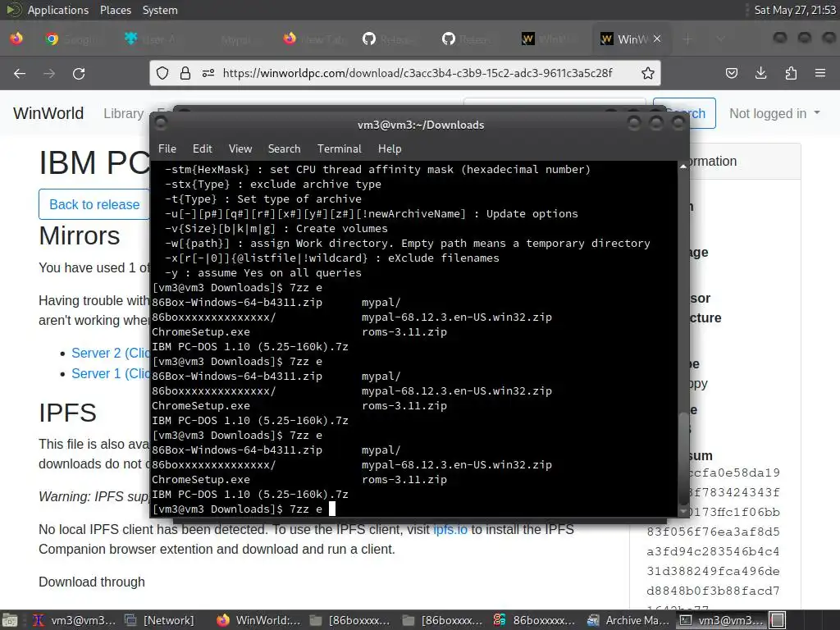The width and height of the screenshot is (840, 630).
Task: Click terminal title vm3@vm3:~/Downloads
Action: click(421, 125)
